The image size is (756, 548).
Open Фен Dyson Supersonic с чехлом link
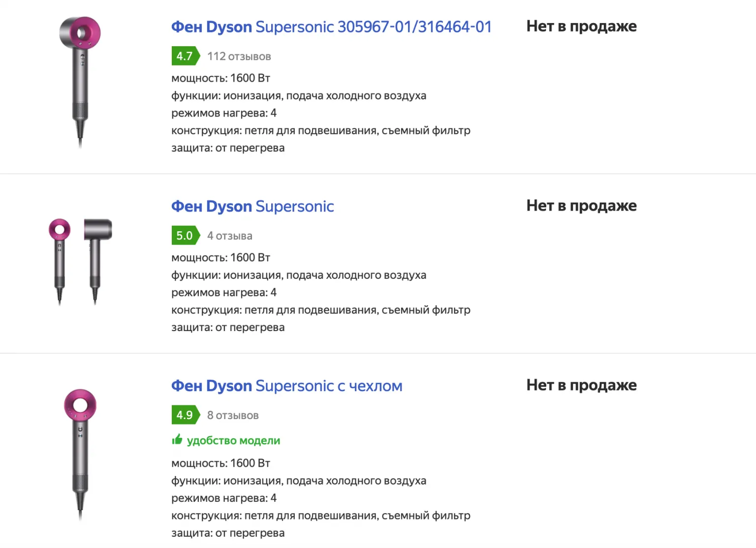point(286,386)
